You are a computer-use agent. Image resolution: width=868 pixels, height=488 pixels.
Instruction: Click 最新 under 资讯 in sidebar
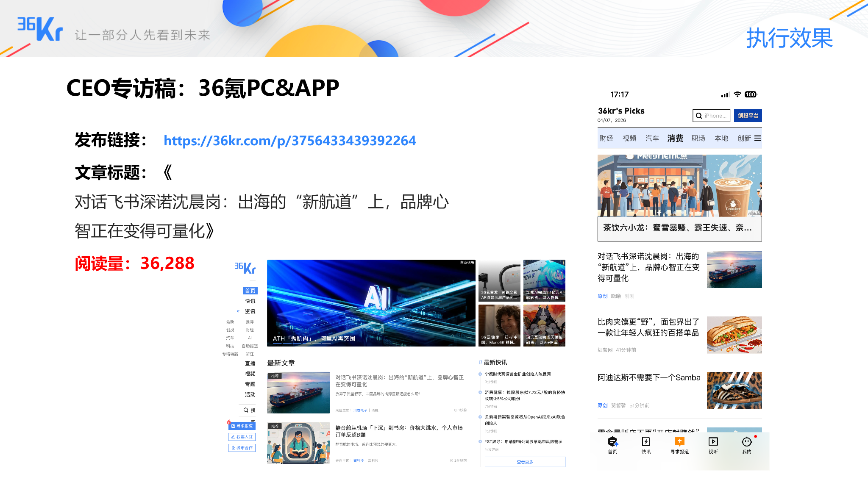230,322
